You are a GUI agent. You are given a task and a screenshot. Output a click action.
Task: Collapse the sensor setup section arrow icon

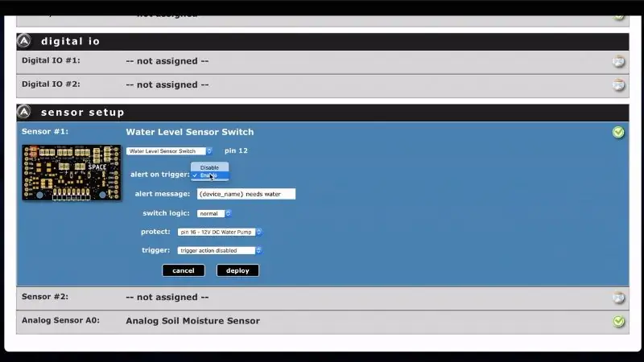coord(24,112)
